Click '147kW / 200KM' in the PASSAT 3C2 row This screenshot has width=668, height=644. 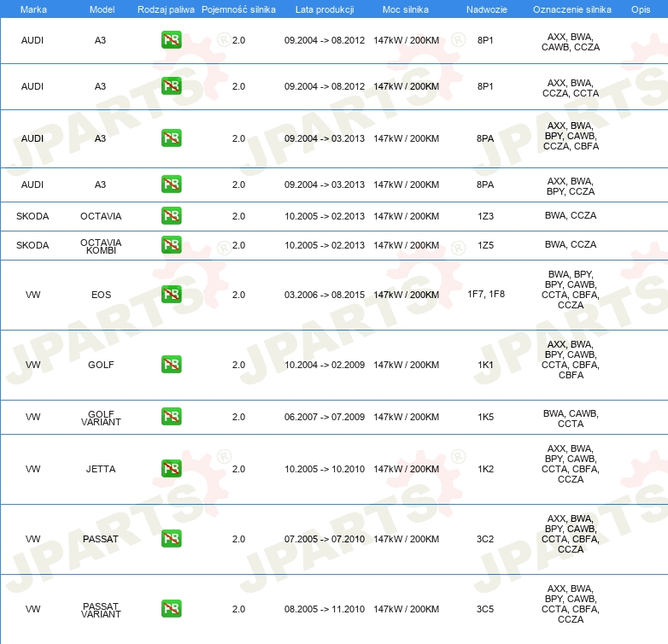(x=407, y=539)
